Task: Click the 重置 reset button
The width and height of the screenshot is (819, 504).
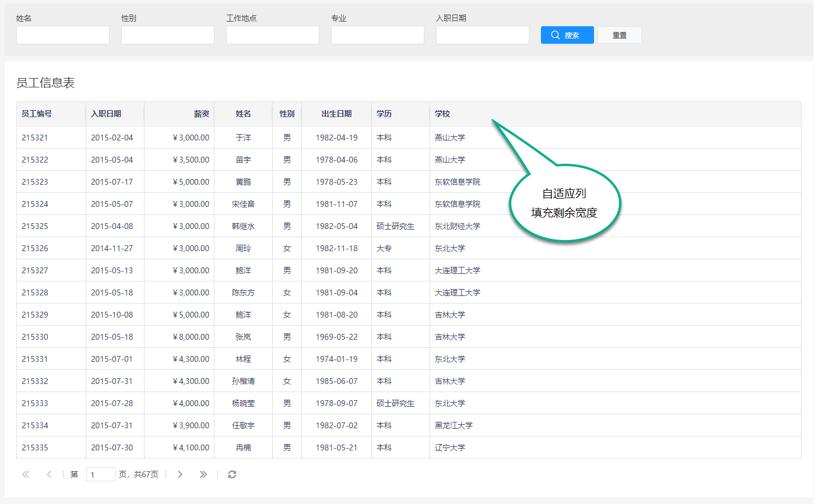Action: [620, 35]
